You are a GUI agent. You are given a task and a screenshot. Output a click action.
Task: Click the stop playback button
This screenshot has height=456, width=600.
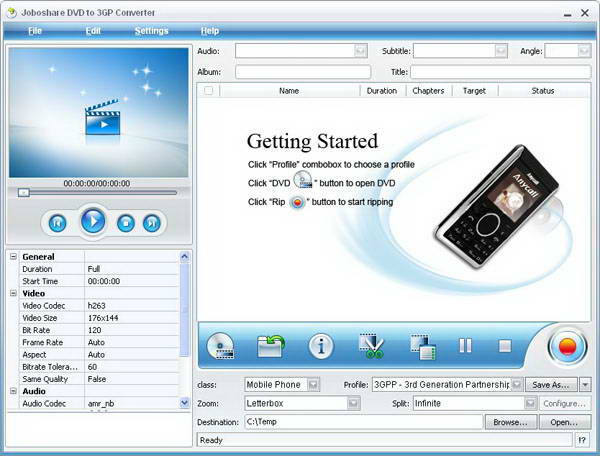pyautogui.click(x=126, y=223)
